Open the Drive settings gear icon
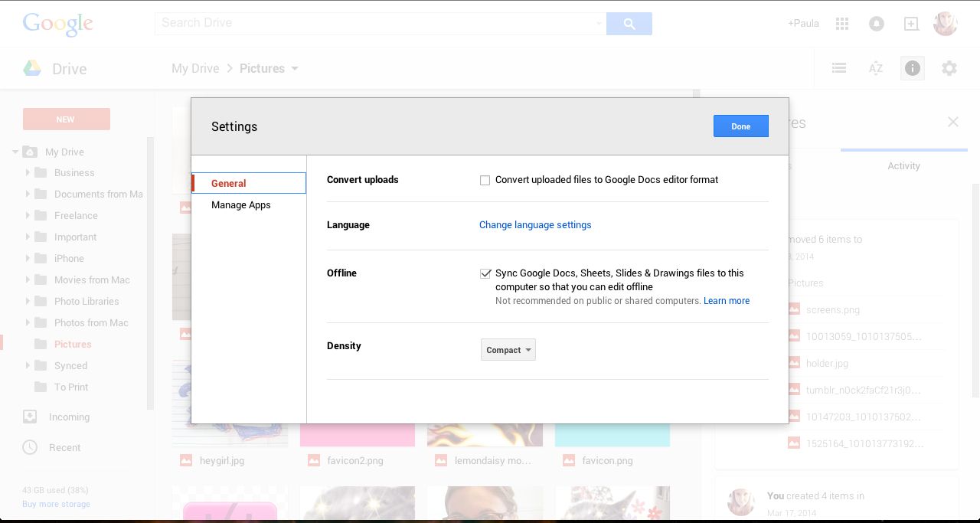Viewport: 980px width, 523px height. tap(949, 68)
